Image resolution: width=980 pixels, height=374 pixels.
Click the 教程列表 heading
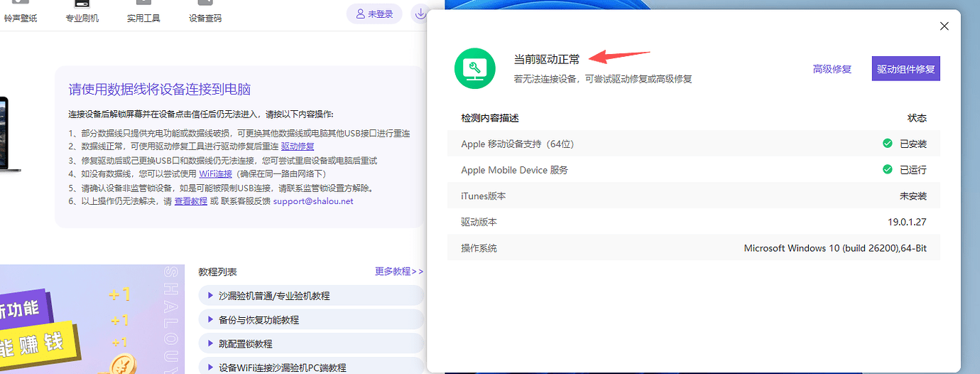(218, 272)
